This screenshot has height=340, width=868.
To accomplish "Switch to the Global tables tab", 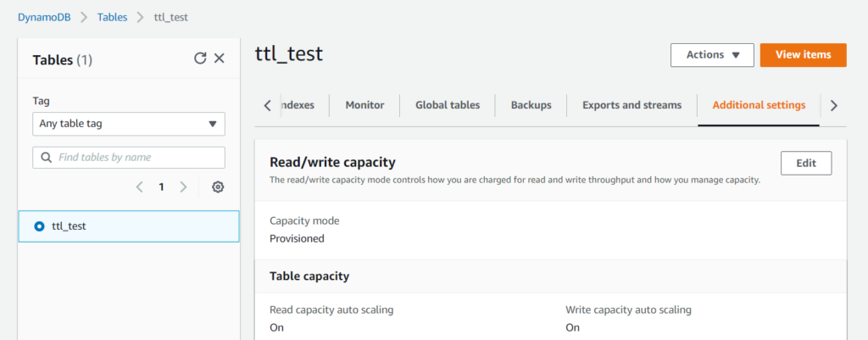I will pos(448,105).
